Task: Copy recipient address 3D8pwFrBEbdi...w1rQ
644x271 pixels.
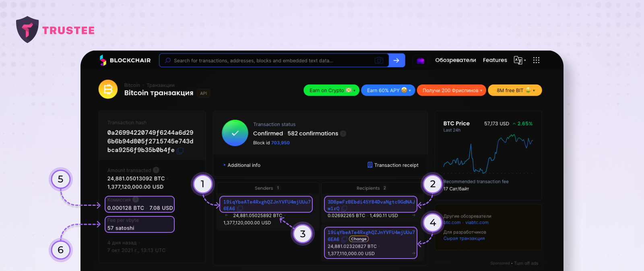Action: pyautogui.click(x=345, y=208)
